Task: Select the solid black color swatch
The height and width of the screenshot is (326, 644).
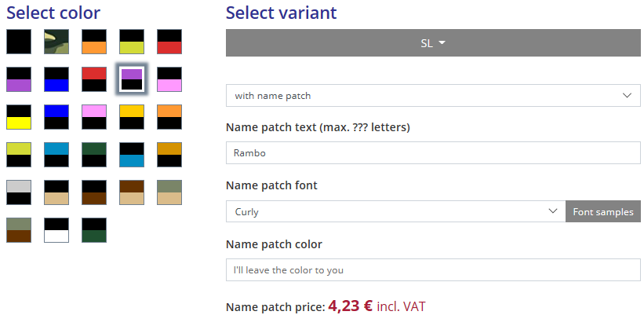Action: (19, 42)
